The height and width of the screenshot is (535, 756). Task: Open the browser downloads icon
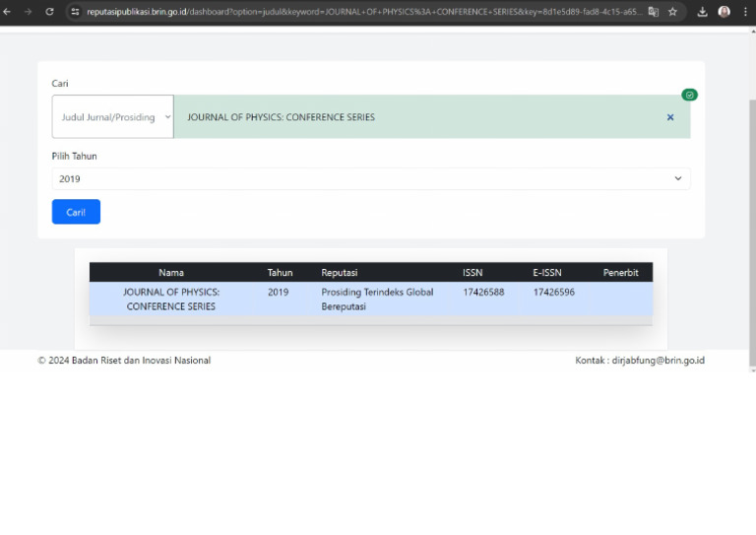(x=703, y=12)
